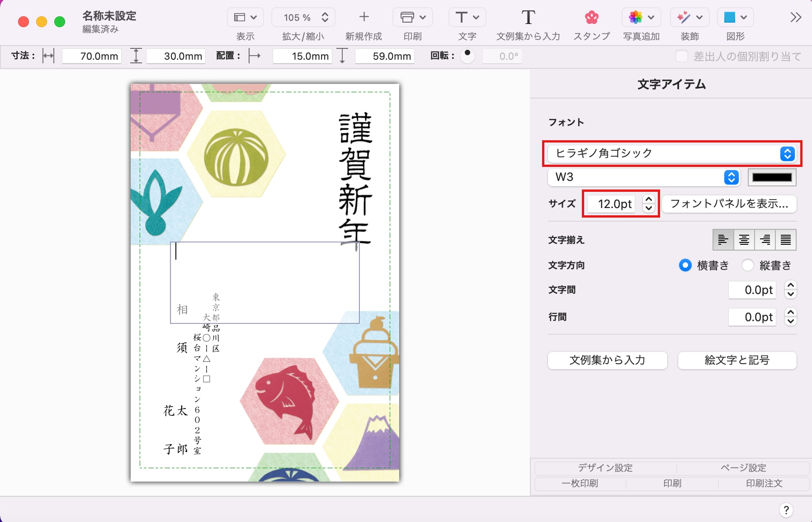The height and width of the screenshot is (522, 812).
Task: Select the 図形 blue shape icon
Action: pyautogui.click(x=729, y=18)
